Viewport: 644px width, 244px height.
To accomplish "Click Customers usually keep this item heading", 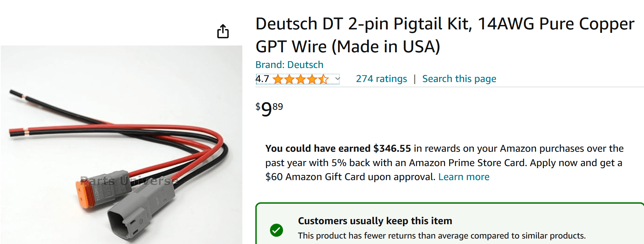I will (375, 221).
